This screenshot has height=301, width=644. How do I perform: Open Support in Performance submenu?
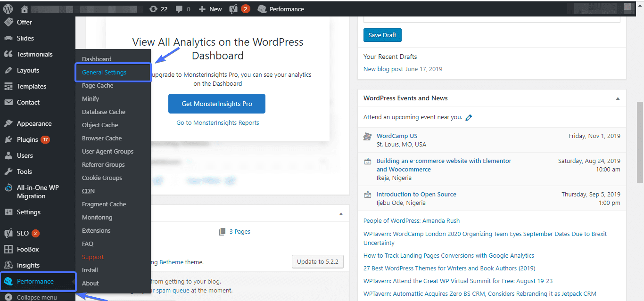[93, 257]
